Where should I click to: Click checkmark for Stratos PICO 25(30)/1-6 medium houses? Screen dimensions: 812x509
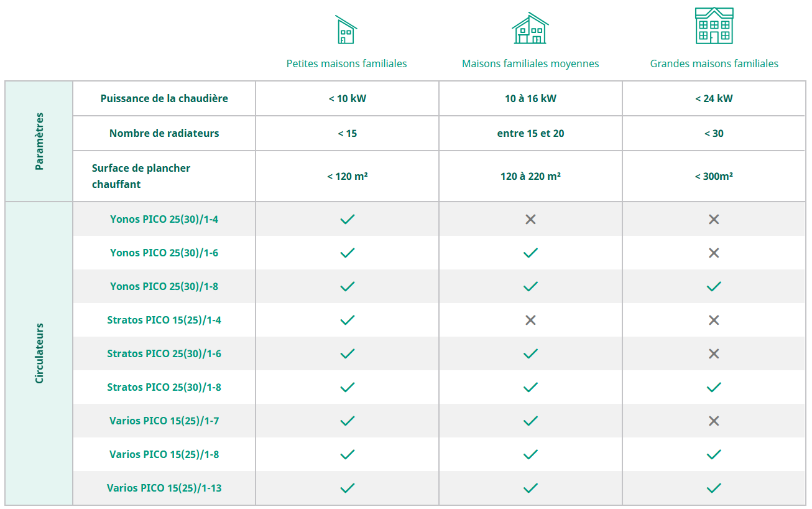click(530, 353)
